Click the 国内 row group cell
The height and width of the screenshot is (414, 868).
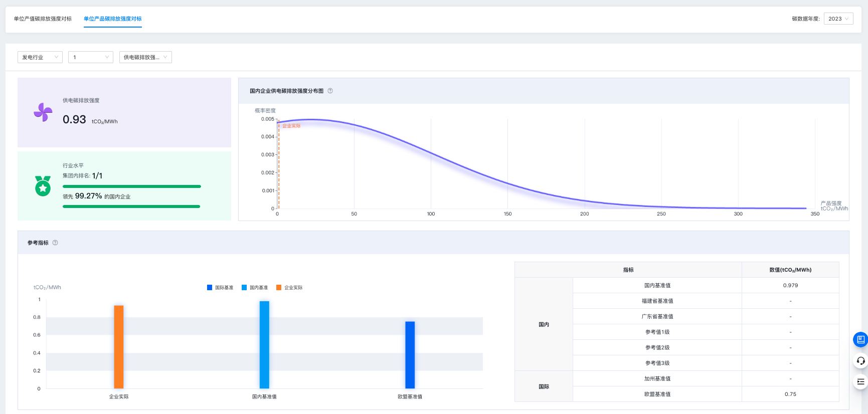pyautogui.click(x=544, y=324)
